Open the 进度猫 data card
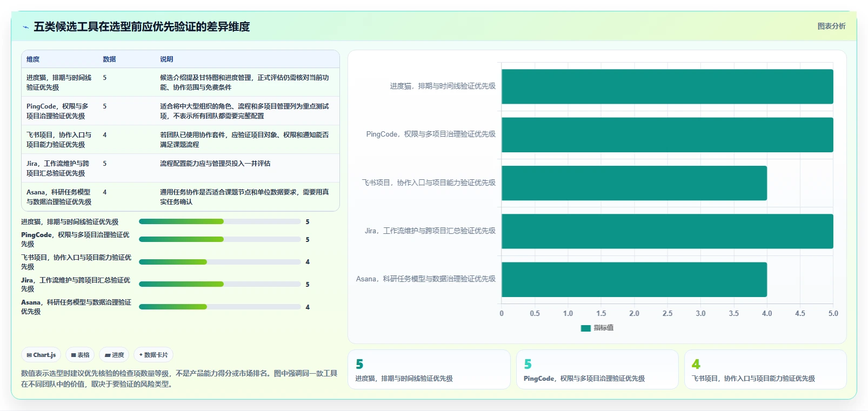868x411 pixels. 429,369
